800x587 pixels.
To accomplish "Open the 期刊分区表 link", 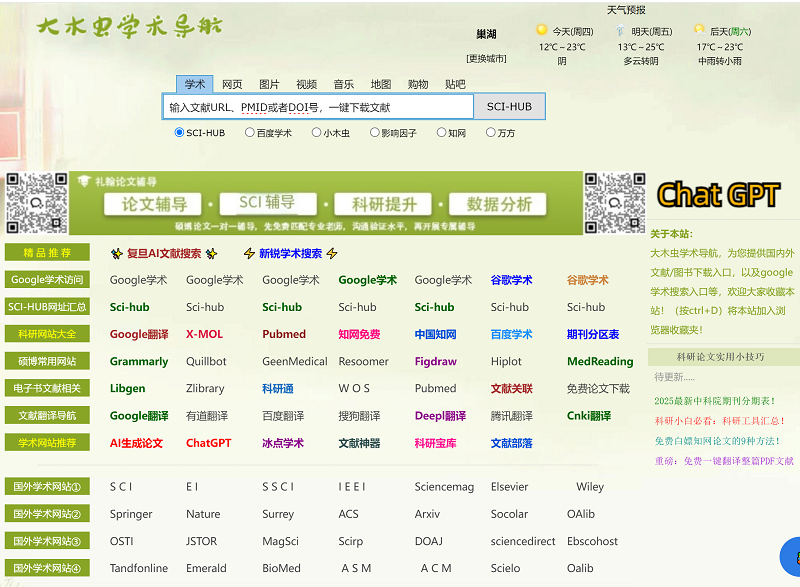I will [593, 334].
